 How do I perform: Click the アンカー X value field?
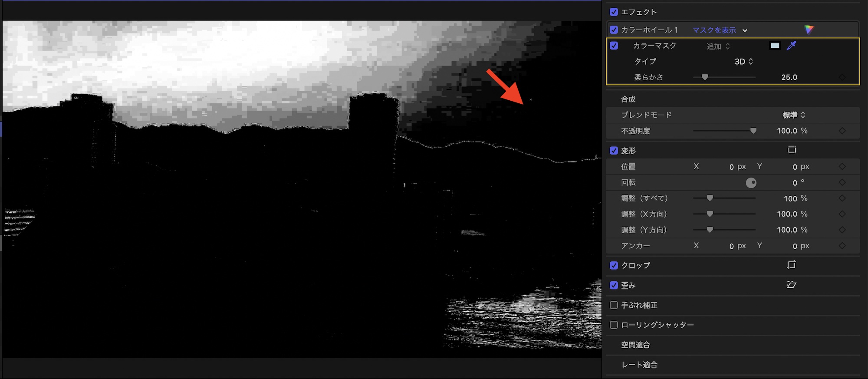pos(737,246)
